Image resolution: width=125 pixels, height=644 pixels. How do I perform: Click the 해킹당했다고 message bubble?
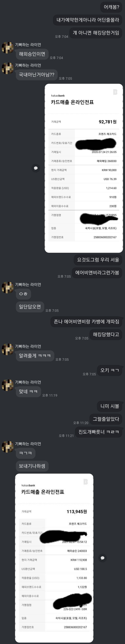pos(106,335)
